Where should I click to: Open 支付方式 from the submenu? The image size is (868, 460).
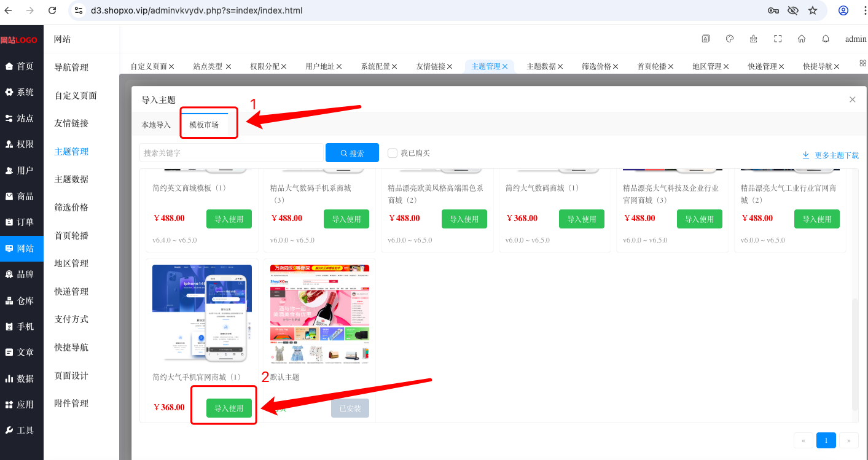point(71,319)
